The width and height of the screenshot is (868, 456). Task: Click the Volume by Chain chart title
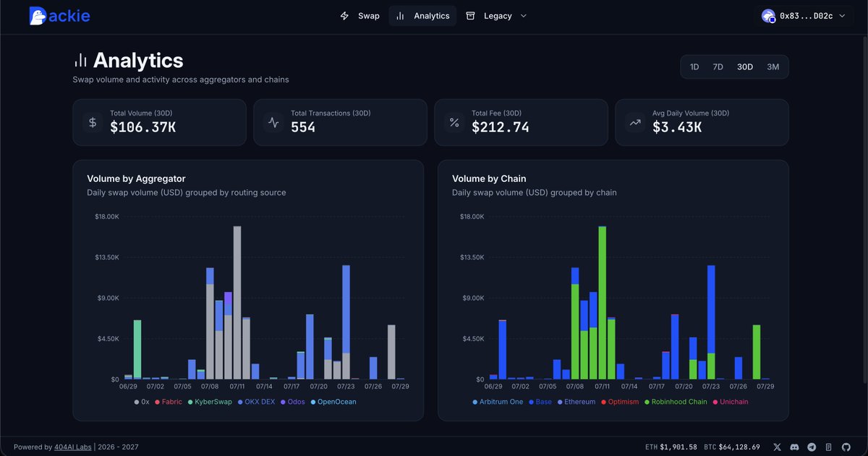[x=489, y=178]
